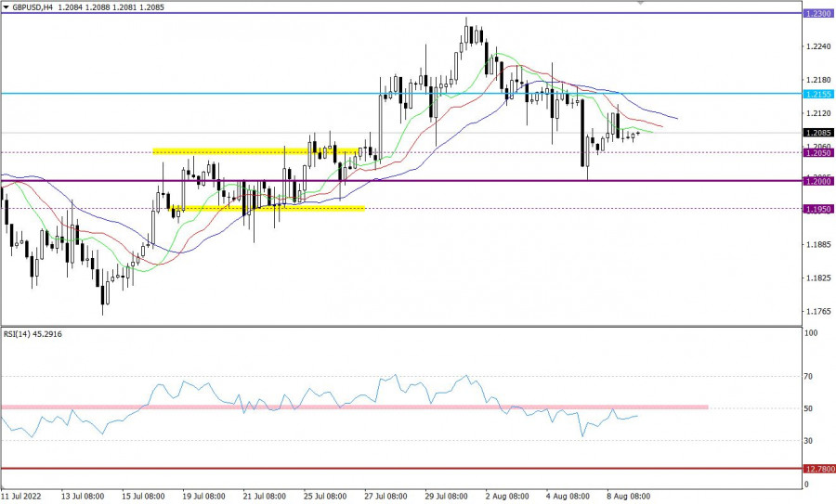Click the GBPUSD,H4 chart title text
The width and height of the screenshot is (836, 504).
point(33,6)
